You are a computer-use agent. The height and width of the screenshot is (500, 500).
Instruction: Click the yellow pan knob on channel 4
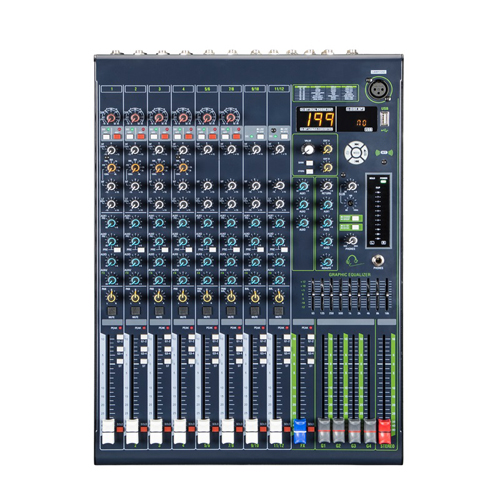[183, 297]
